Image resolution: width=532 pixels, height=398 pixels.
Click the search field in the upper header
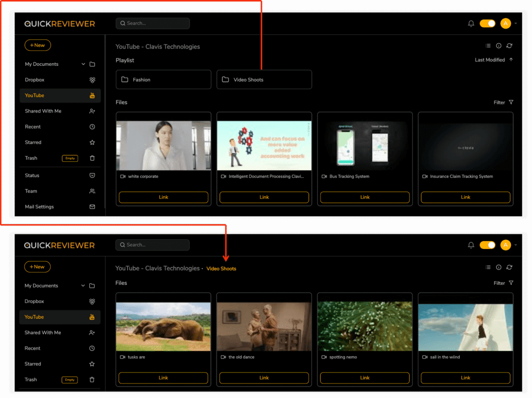[153, 23]
